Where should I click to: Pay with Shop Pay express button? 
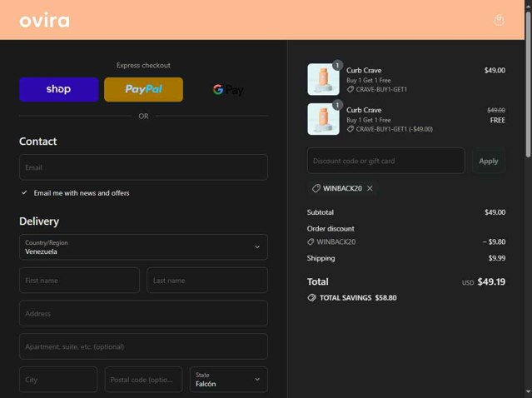(59, 89)
